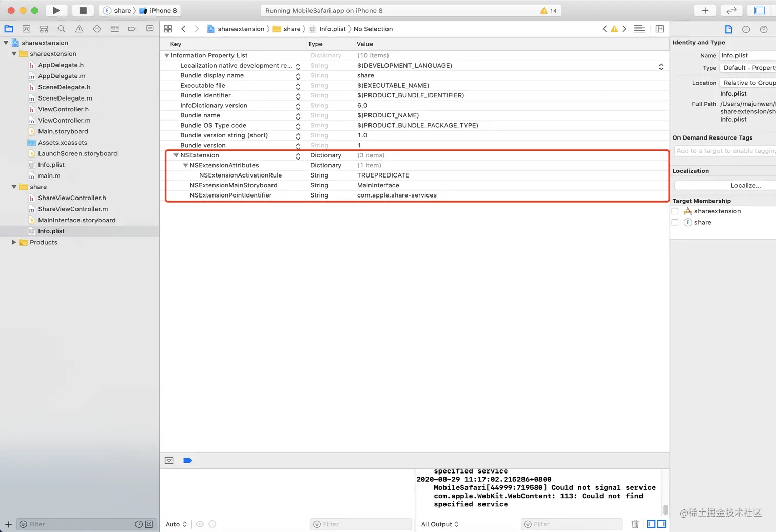Show the File inspector
This screenshot has width=776, height=532.
point(728,29)
